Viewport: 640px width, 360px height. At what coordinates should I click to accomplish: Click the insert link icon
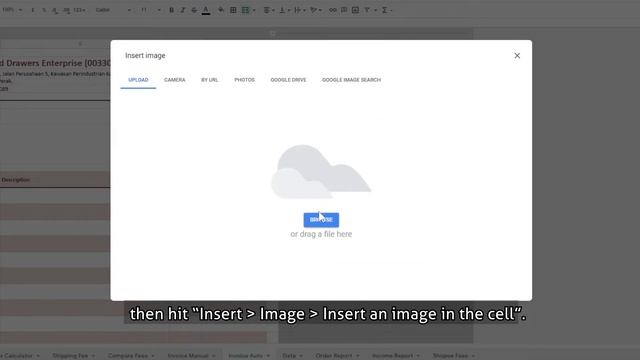click(333, 10)
